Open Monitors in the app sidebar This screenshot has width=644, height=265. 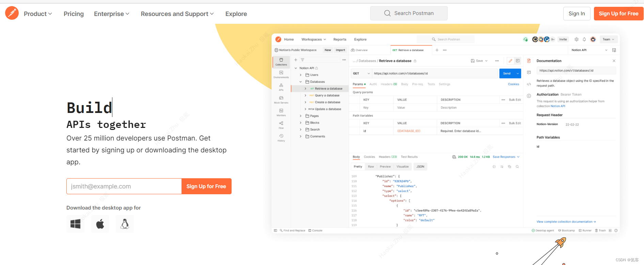[x=281, y=112]
